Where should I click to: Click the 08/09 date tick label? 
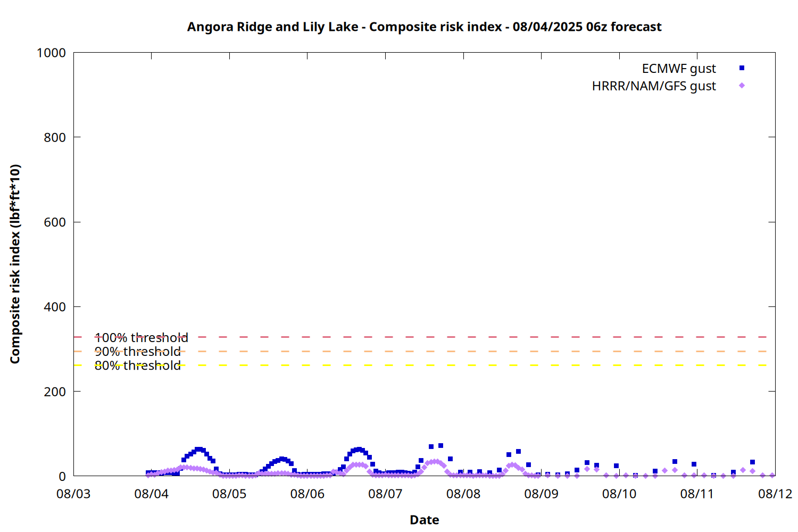(542, 494)
